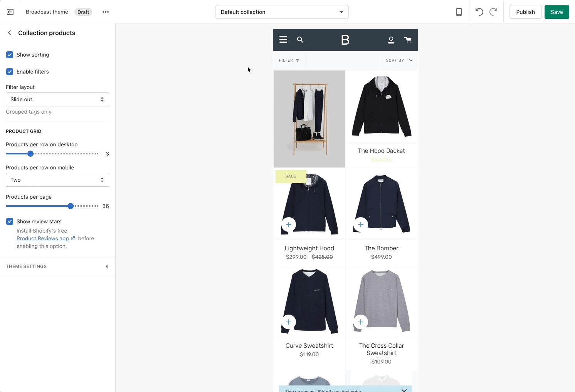Click the redo arrow icon

(x=493, y=12)
